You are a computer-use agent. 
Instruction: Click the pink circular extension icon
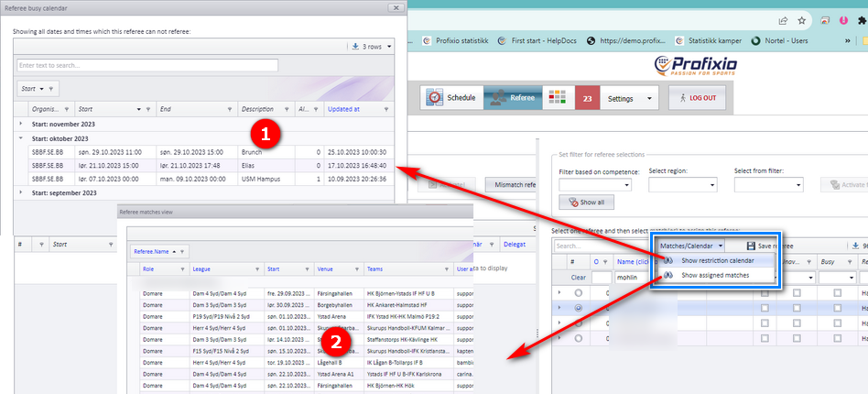tap(843, 21)
